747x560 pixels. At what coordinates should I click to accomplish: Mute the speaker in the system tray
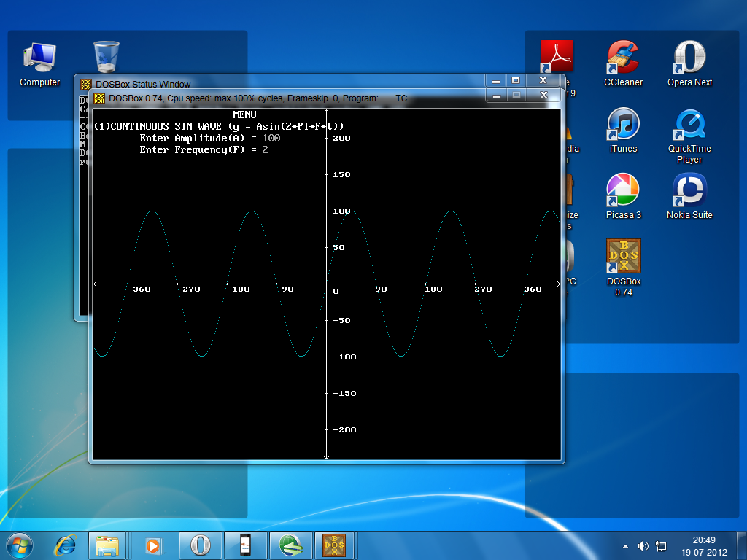coord(643,545)
